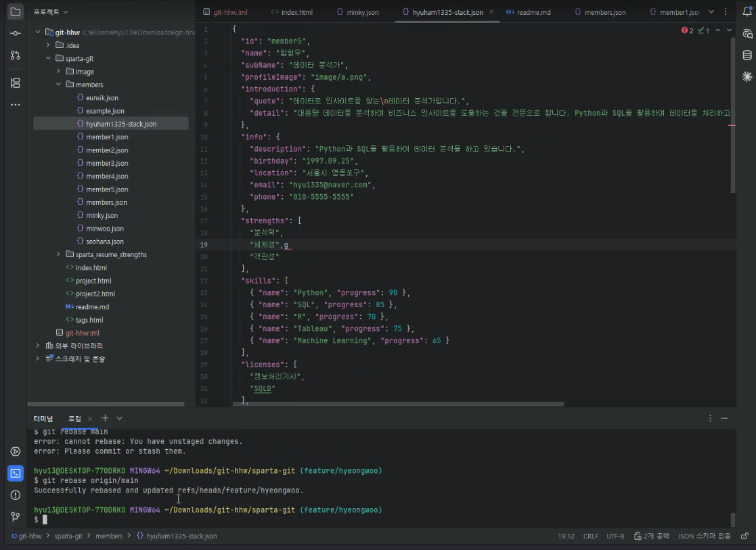Open the Commit tool window icon

[16, 33]
